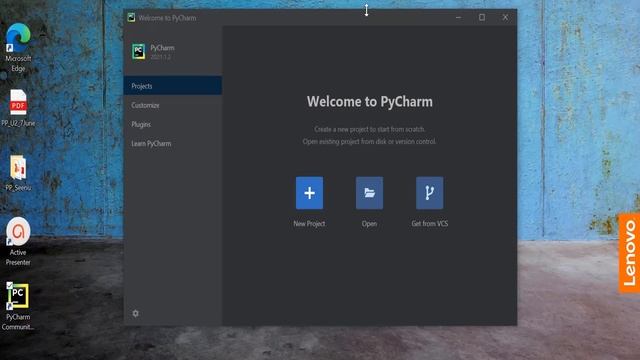Click the New Project label
Viewport: 640px width, 360px height.
[x=309, y=224]
